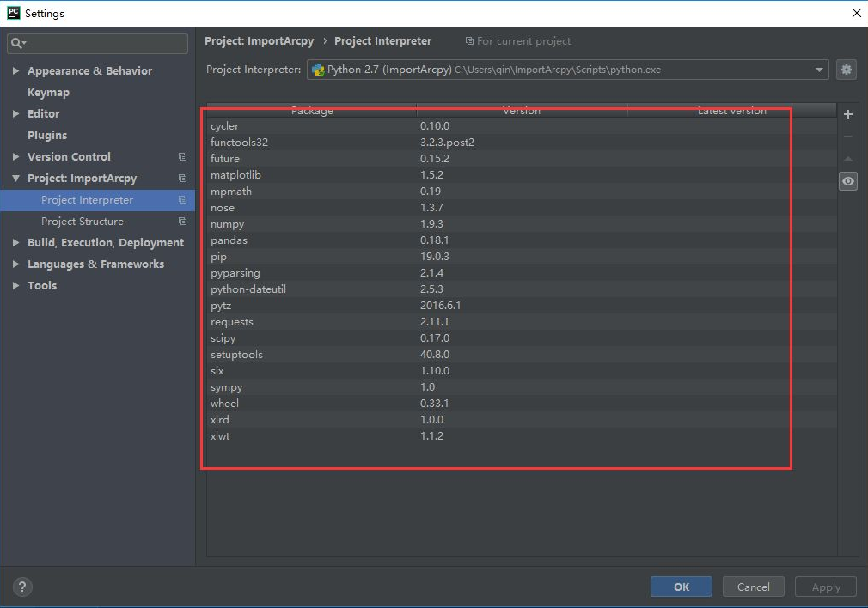
Task: Close the Settings dialog
Action: (x=856, y=13)
